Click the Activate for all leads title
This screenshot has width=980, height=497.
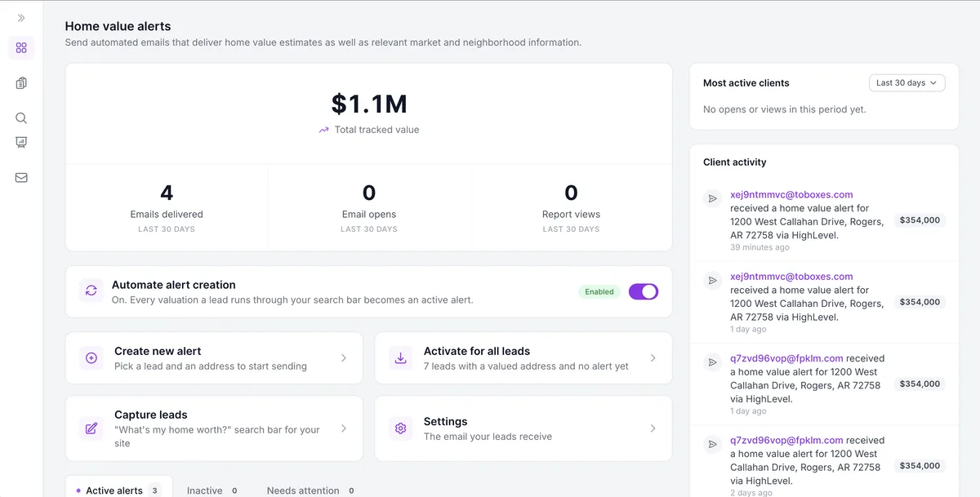click(477, 351)
